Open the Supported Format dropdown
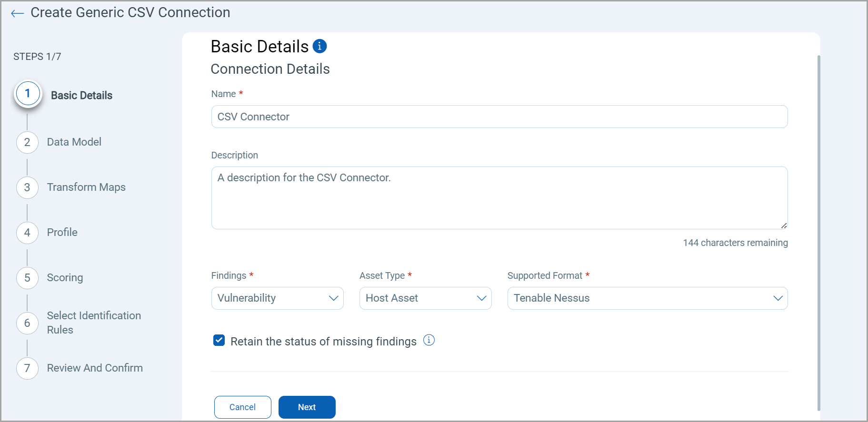The image size is (868, 422). click(647, 298)
